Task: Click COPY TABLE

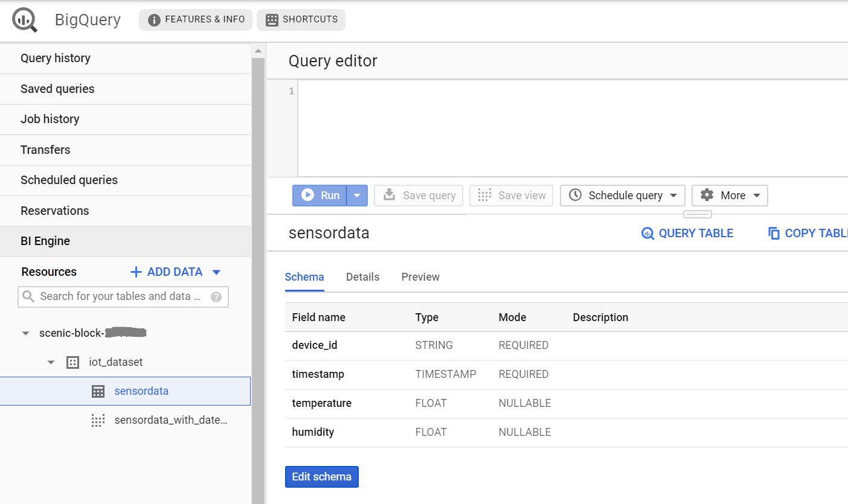Action: point(808,234)
